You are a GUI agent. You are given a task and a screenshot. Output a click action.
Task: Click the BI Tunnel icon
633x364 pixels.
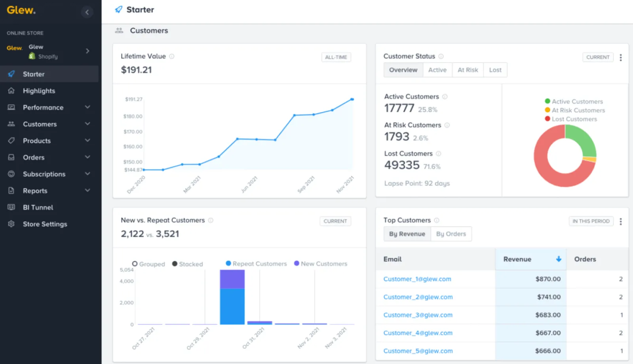(x=11, y=207)
